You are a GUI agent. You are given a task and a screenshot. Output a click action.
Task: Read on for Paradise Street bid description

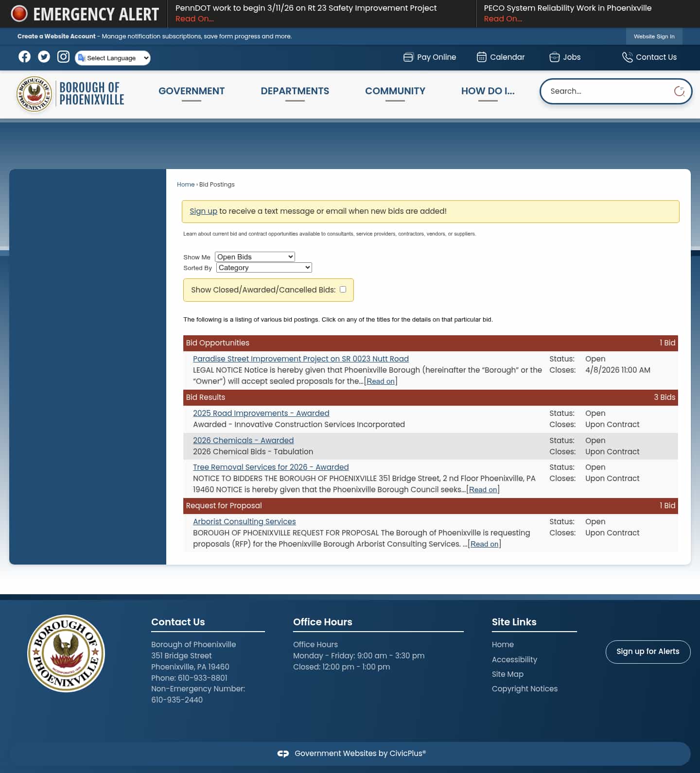(381, 381)
